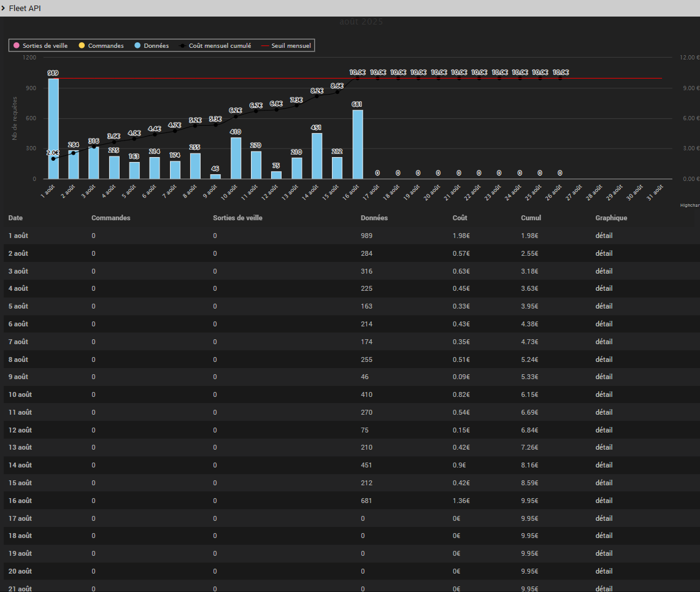Screen dimensions: 700x592
Task: Click the Données column header
Action: [374, 218]
